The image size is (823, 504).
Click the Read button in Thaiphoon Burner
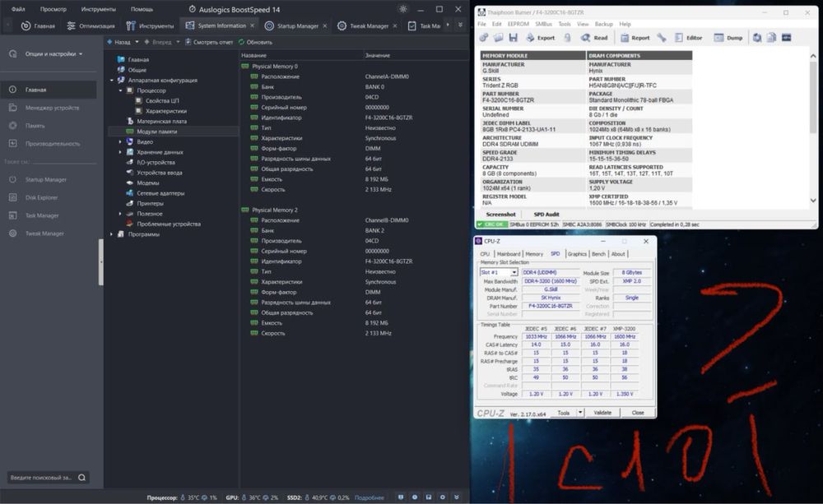pyautogui.click(x=594, y=38)
